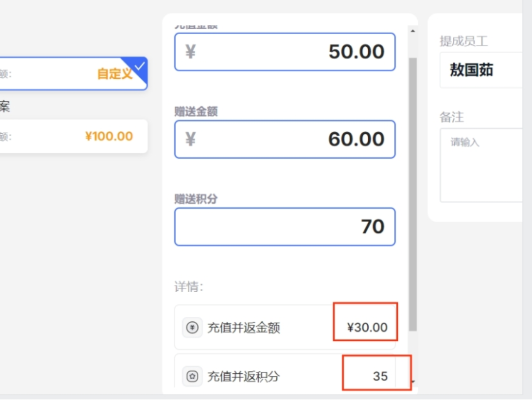Click the ¥ symbol in the 赠送金额 field

[x=190, y=139]
